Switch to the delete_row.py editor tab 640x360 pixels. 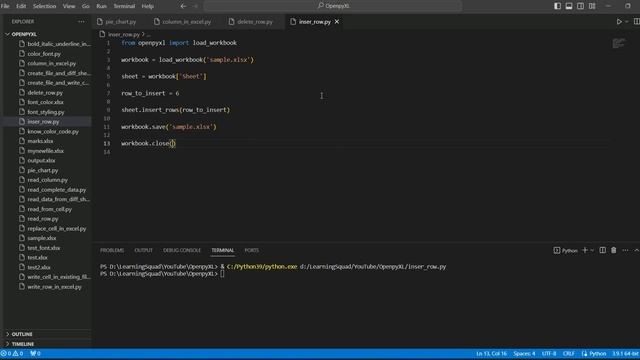[x=255, y=22]
